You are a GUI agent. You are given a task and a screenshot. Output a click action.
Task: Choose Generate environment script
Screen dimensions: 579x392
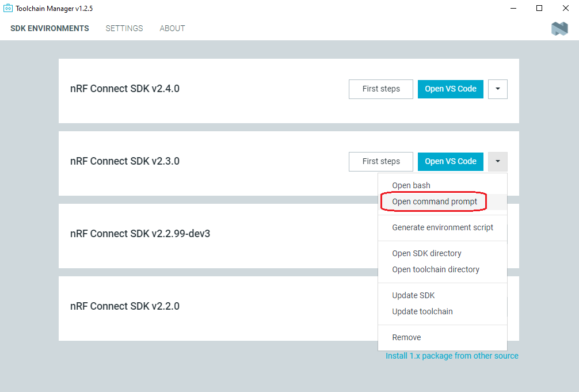[443, 227]
